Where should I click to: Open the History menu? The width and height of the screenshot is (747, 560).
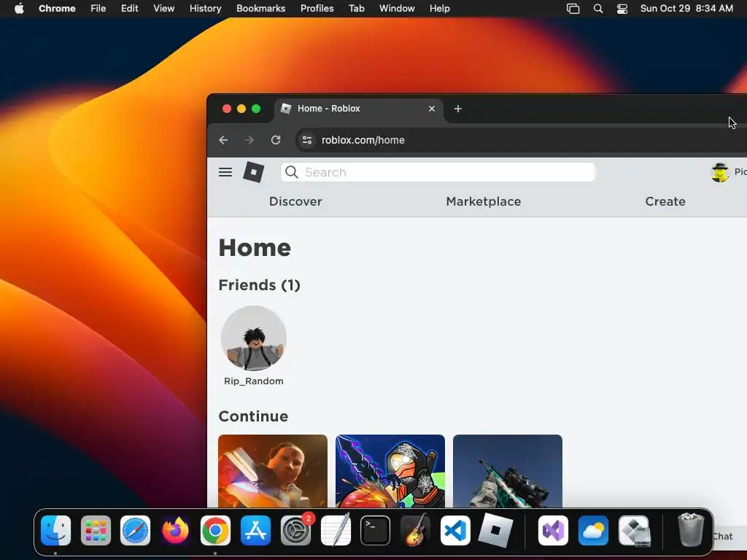coord(205,9)
